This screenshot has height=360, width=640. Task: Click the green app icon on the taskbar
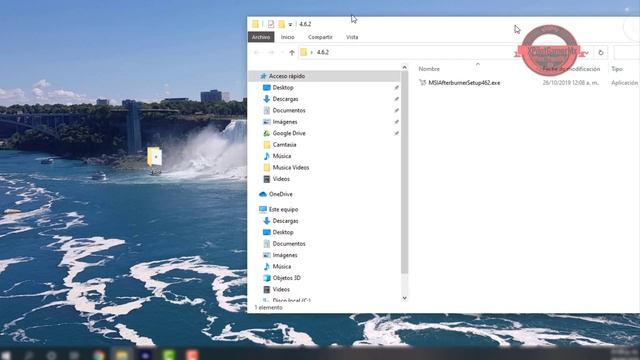pos(169,355)
